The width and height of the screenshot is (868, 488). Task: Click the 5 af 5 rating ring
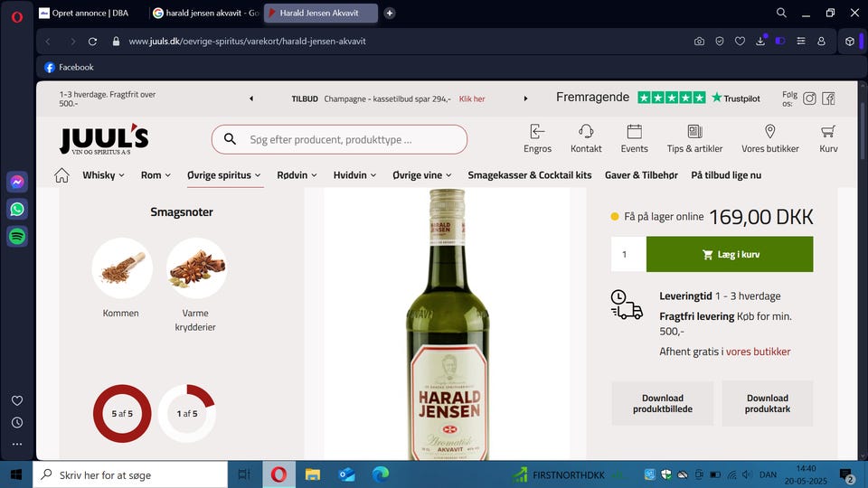coord(122,413)
